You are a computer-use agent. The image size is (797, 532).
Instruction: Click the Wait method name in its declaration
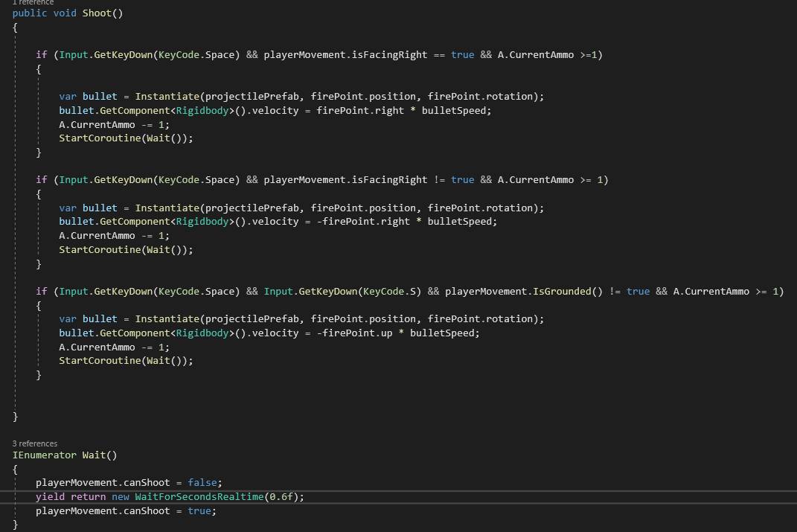[x=94, y=455]
